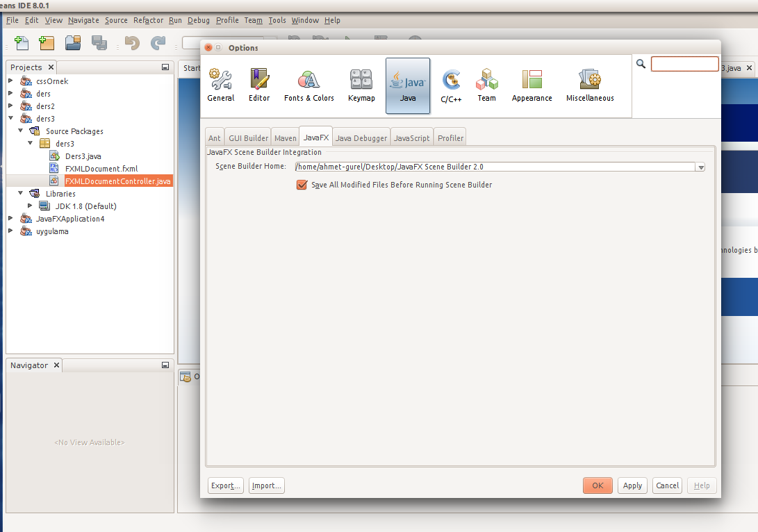This screenshot has width=758, height=532.
Task: Switch to the Java Debugger tab
Action: [361, 138]
